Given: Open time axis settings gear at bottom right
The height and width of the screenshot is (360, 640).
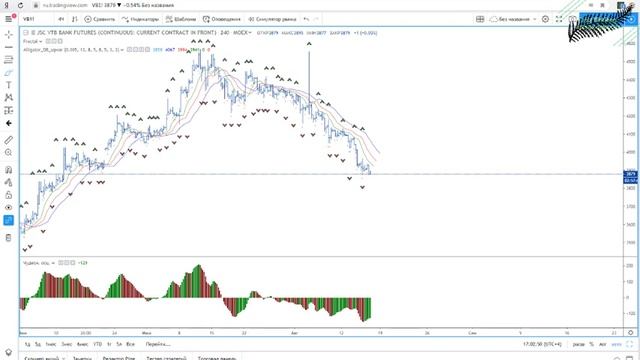Looking at the screenshot, I should [x=631, y=333].
